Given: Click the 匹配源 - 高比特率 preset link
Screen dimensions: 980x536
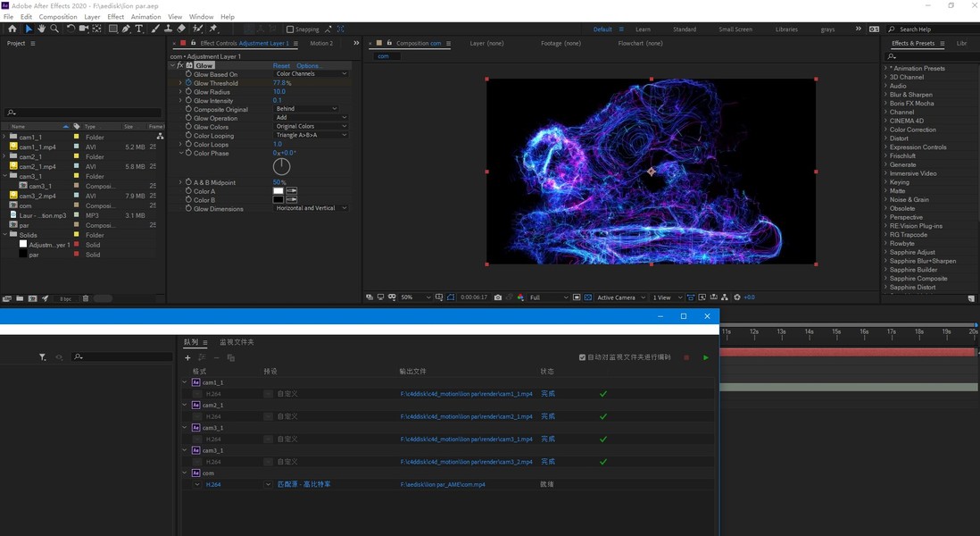Looking at the screenshot, I should tap(303, 484).
